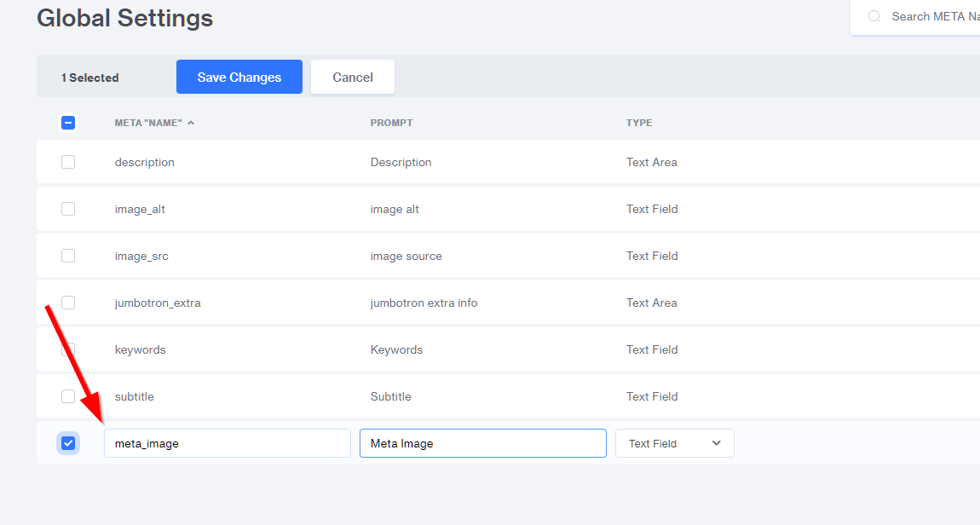Check the description row checkbox
This screenshot has width=980, height=525.
(68, 162)
